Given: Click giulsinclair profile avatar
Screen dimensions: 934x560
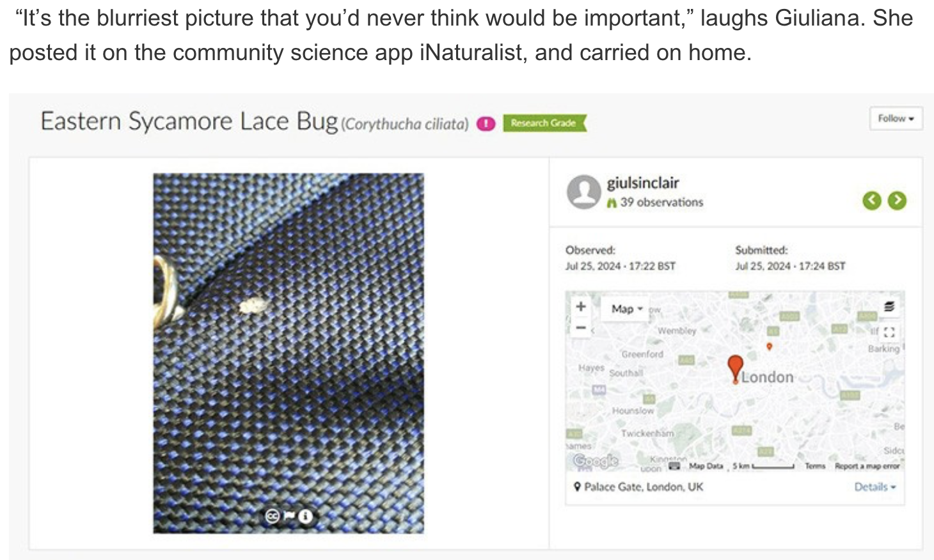Looking at the screenshot, I should tap(583, 192).
